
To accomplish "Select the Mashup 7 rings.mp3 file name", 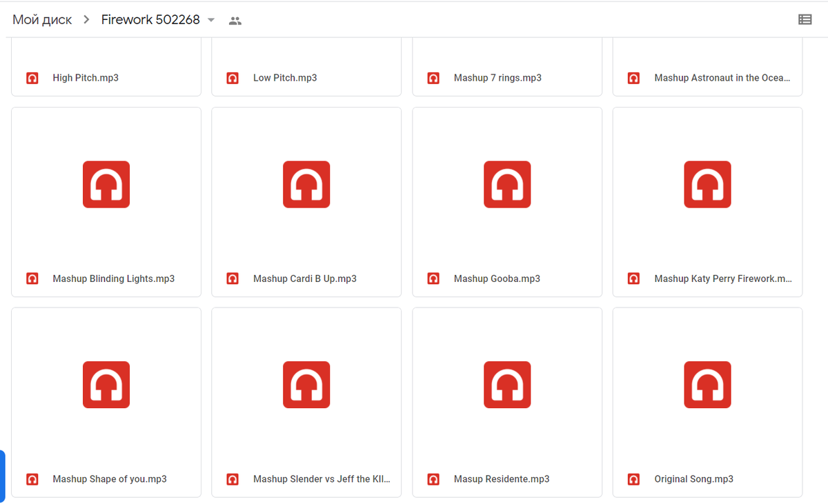I will click(x=497, y=78).
